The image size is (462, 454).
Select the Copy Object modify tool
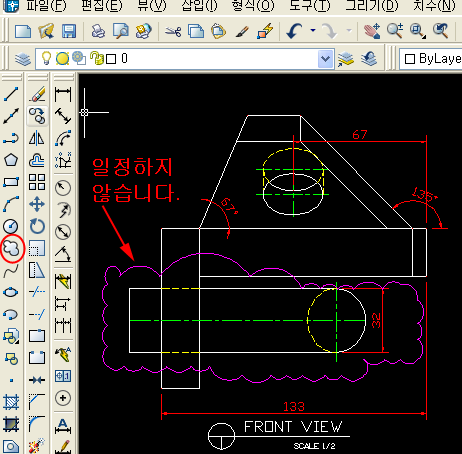point(37,116)
